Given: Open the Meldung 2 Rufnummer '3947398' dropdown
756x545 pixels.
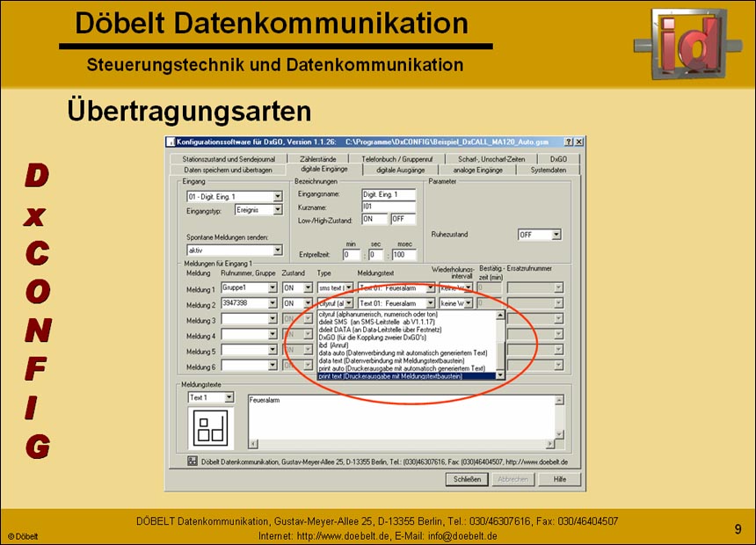Looking at the screenshot, I should point(273,303).
